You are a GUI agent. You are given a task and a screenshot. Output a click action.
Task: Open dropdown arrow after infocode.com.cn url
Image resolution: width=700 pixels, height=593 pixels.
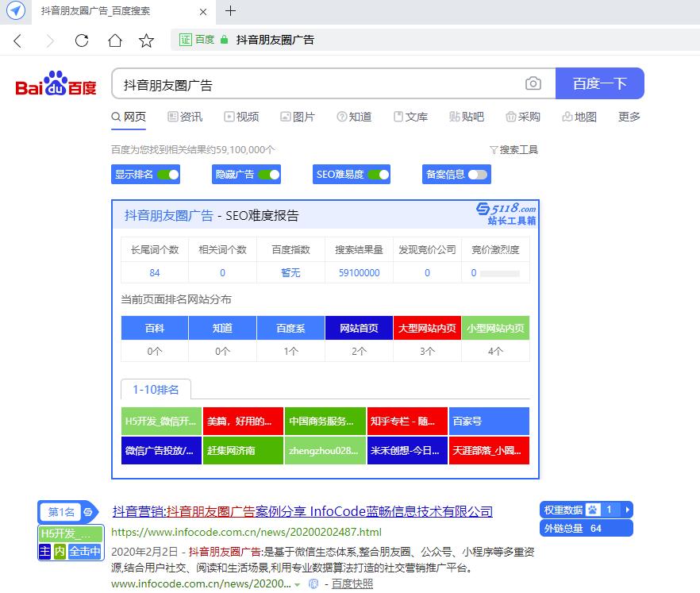point(298,584)
